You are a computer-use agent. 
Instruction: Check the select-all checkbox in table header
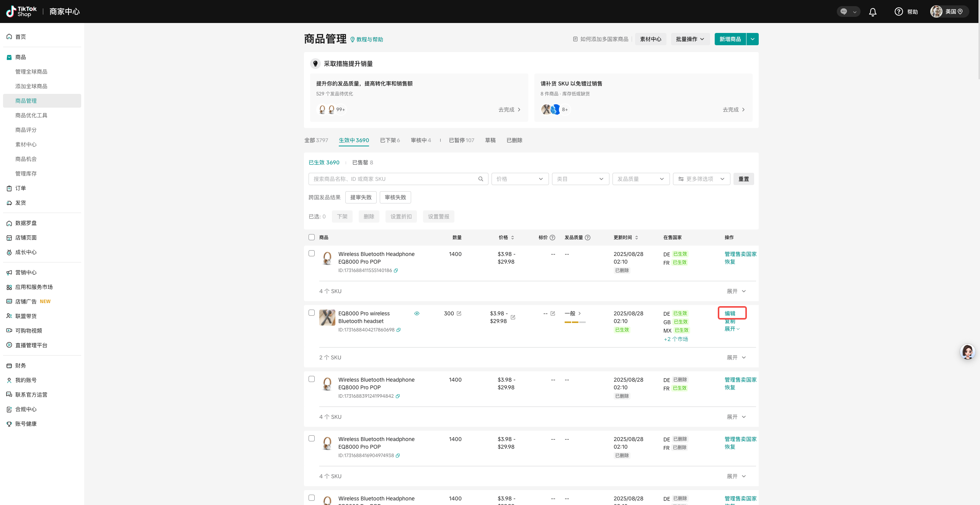coord(312,237)
